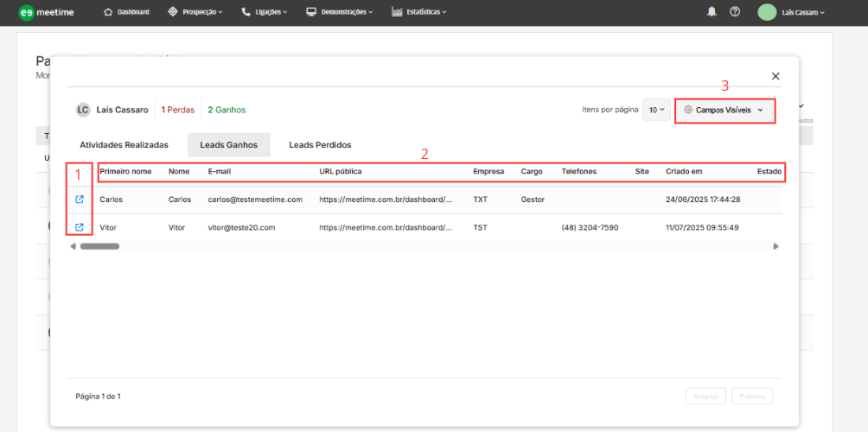Click the Anterior pagination button
The width and height of the screenshot is (868, 432).
(x=705, y=396)
